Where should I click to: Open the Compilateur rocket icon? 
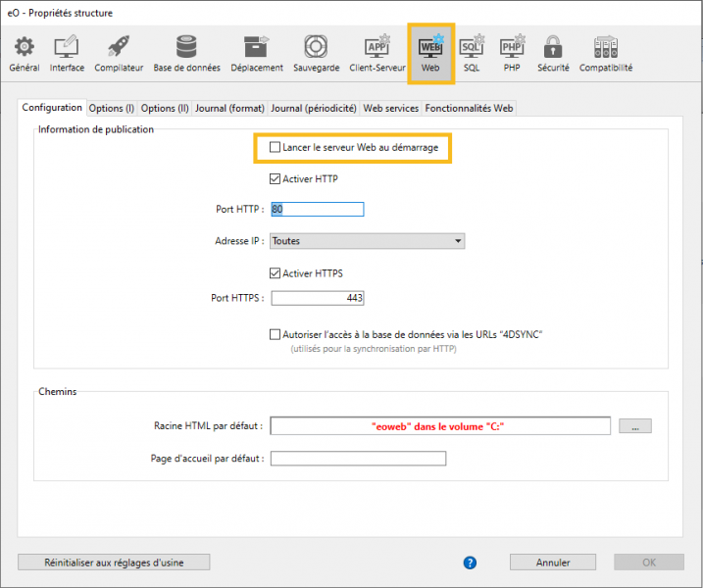pos(119,53)
